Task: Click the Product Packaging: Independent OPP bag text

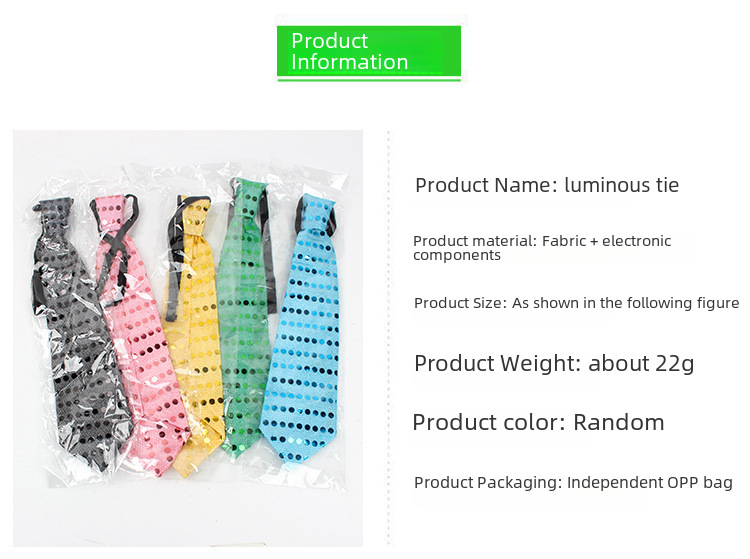Action: [573, 482]
